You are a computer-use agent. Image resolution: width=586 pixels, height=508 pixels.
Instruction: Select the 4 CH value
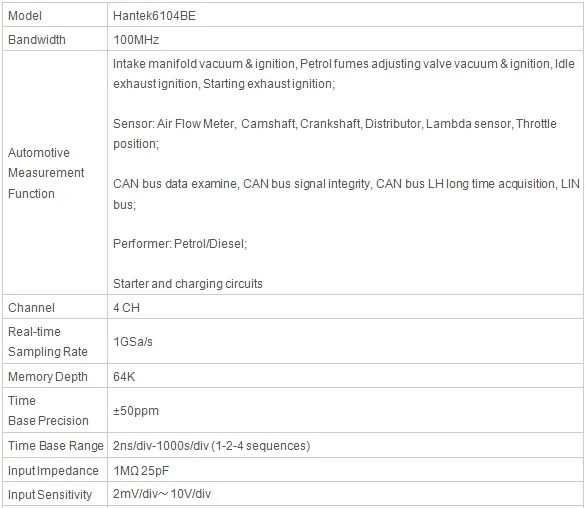(x=126, y=308)
